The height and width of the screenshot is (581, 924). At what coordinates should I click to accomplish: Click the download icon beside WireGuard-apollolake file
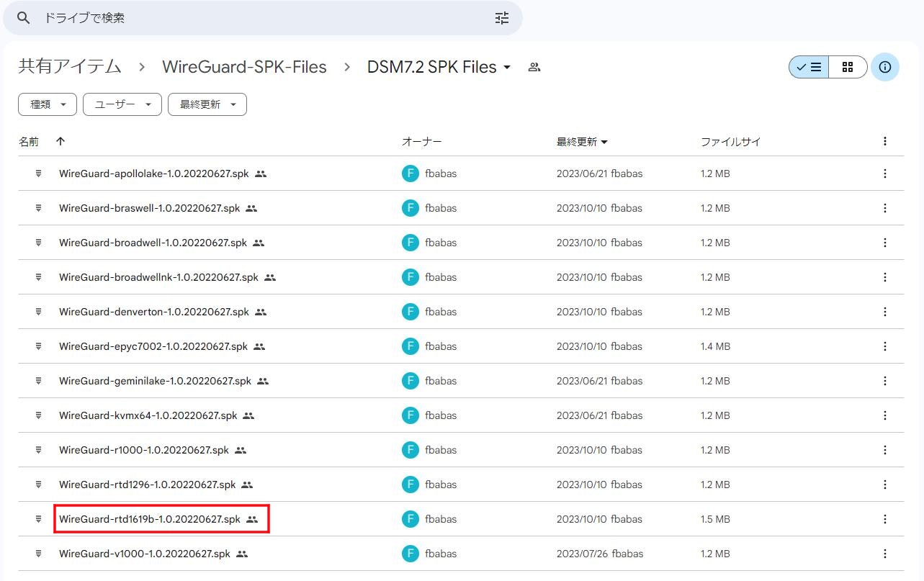(x=37, y=174)
